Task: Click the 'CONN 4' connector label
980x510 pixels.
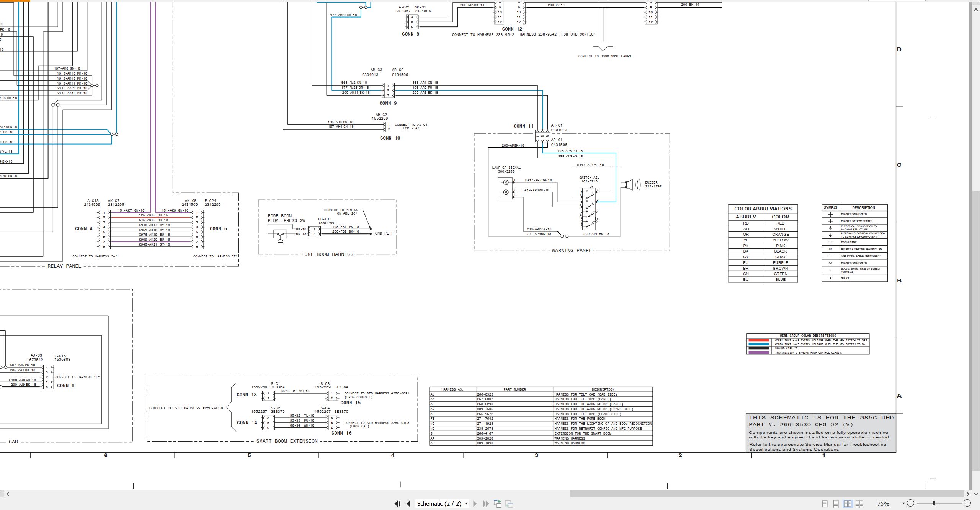Action: tap(84, 229)
